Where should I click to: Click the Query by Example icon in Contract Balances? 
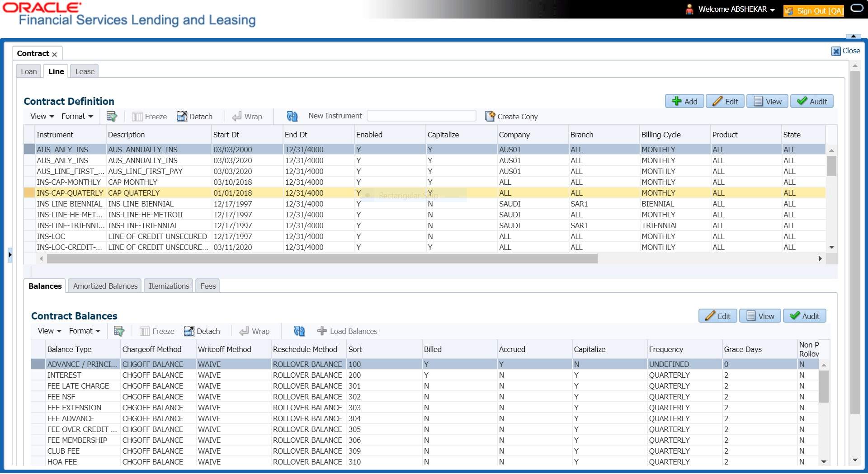[119, 331]
